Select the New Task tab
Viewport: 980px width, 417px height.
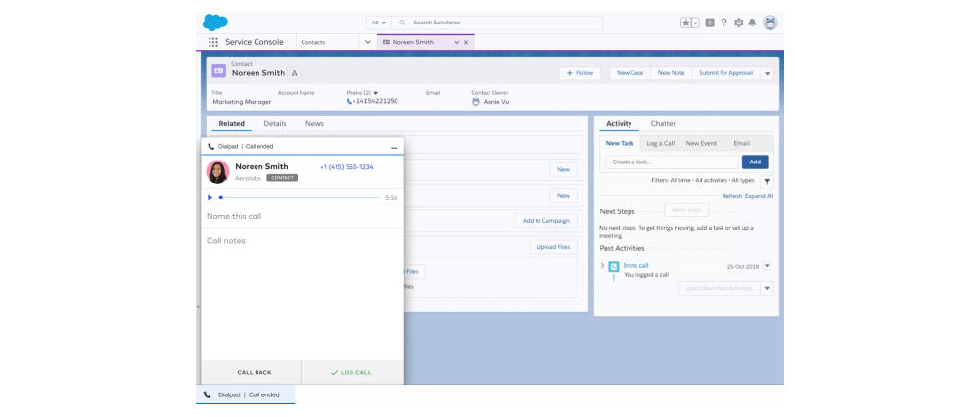[x=620, y=143]
